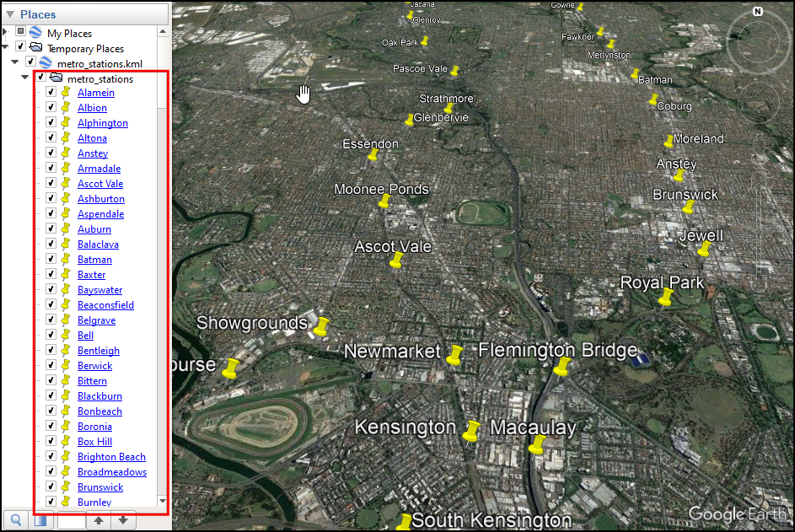Click the Brighton Beach station link
The image size is (795, 532).
point(111,457)
